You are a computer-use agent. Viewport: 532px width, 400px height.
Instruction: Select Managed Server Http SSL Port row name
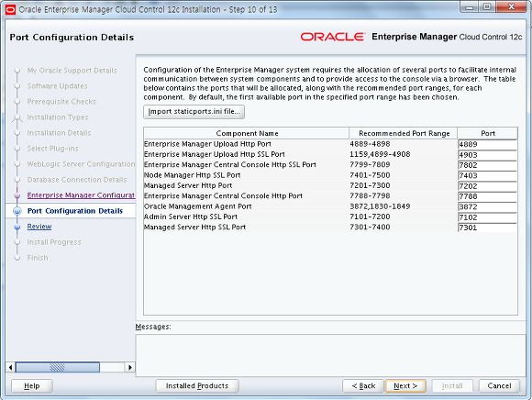[194, 227]
